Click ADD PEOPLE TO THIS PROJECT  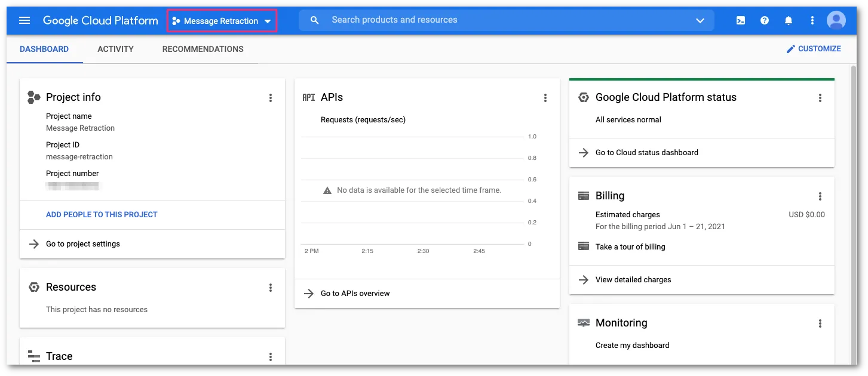coord(102,214)
